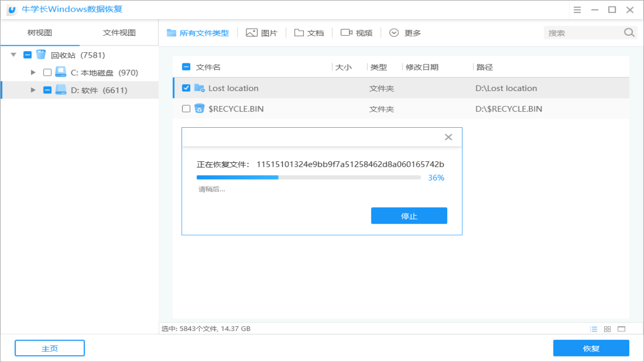Viewport: 644px width, 362px height.
Task: Switch to large preview view icon
Action: click(x=621, y=328)
